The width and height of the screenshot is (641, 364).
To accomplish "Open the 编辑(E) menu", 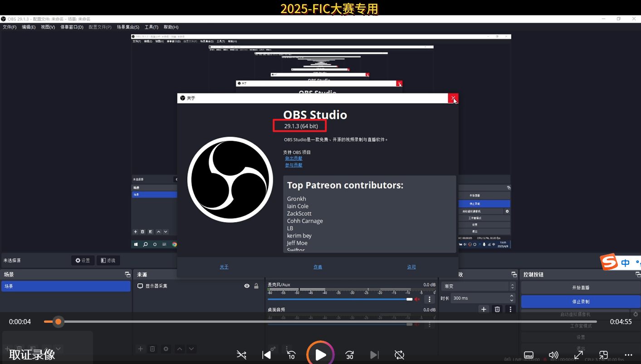I will tap(29, 27).
